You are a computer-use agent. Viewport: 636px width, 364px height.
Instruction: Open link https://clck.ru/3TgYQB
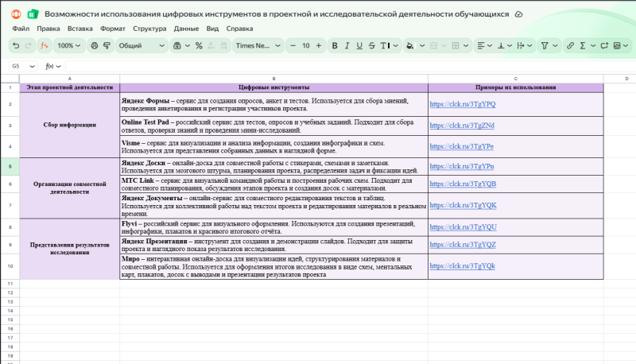pyautogui.click(x=463, y=184)
